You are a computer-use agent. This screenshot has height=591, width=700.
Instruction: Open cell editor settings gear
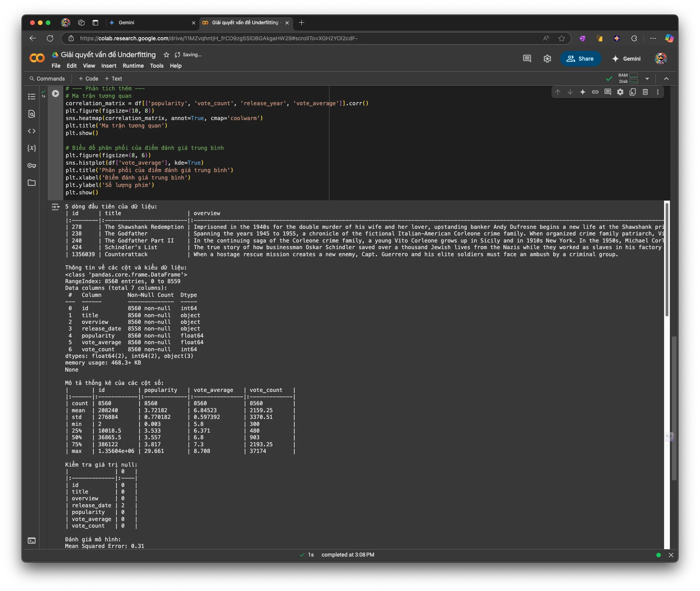click(620, 92)
